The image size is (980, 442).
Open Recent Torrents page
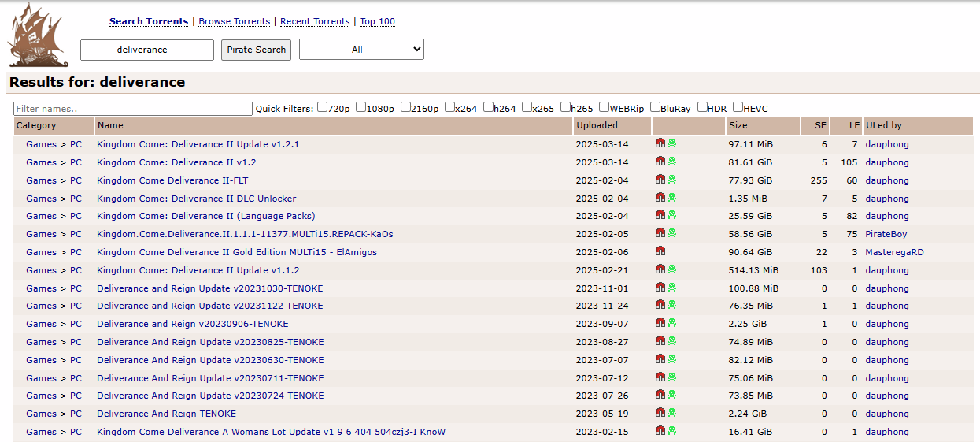point(315,21)
